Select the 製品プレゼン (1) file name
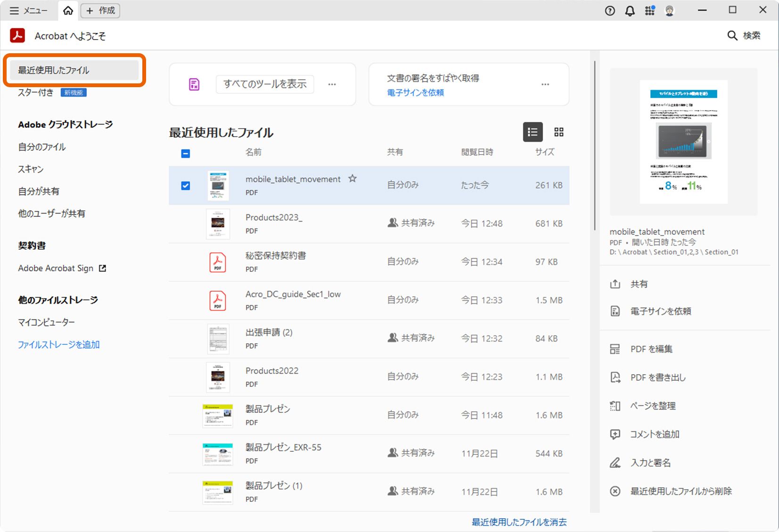779x532 pixels. (x=274, y=485)
